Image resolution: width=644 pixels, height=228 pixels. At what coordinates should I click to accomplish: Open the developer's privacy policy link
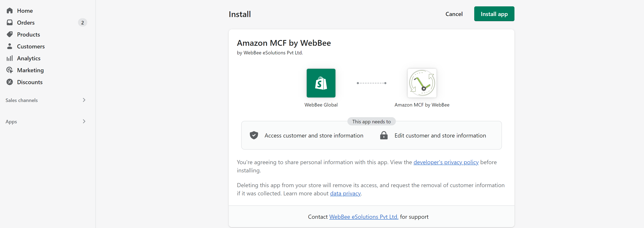(446, 162)
